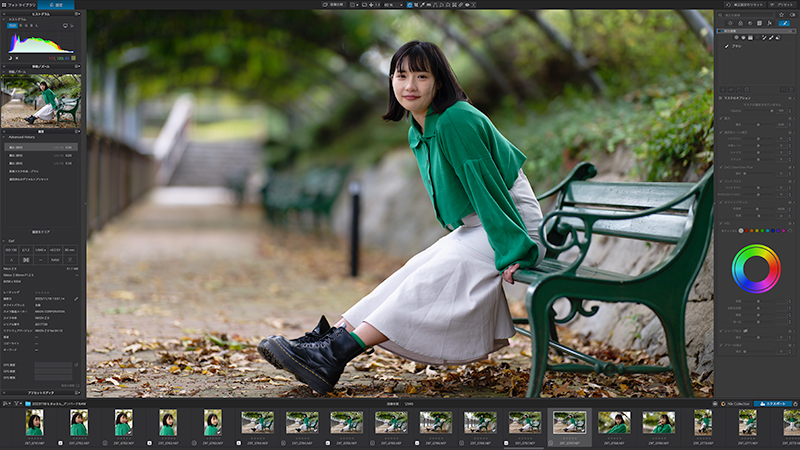
Task: Select the crop tool in top toolbar
Action: point(414,5)
